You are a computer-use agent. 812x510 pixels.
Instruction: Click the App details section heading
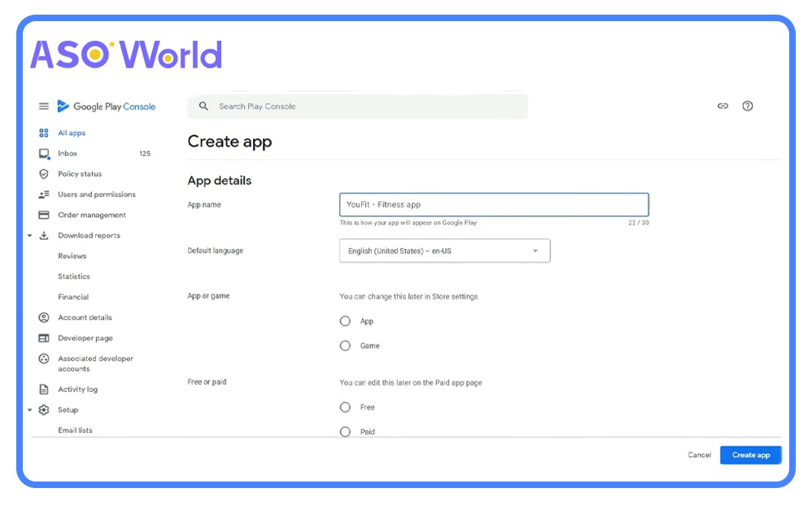tap(220, 181)
